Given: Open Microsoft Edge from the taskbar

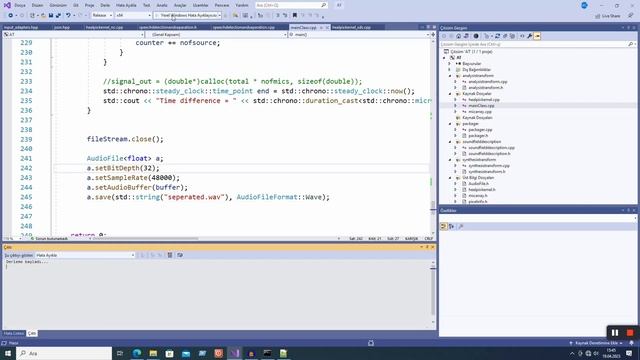Looking at the screenshot, I should [137, 353].
